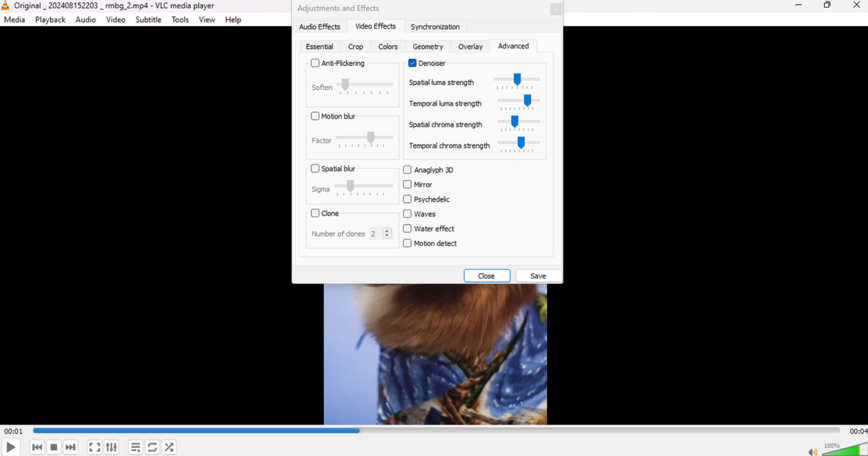Click the Save button
Viewport: 868px width, 456px height.
pyautogui.click(x=538, y=276)
